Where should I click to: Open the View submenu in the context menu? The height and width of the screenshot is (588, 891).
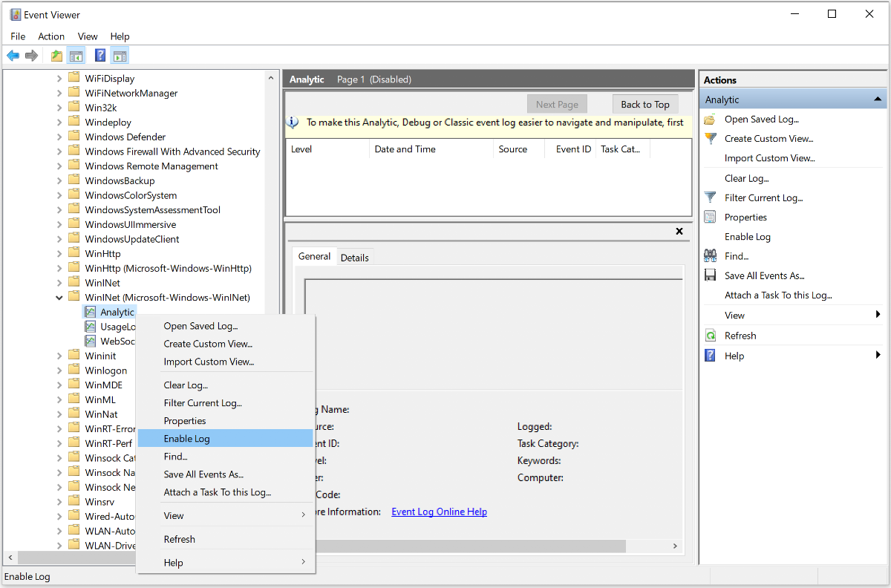coord(226,516)
